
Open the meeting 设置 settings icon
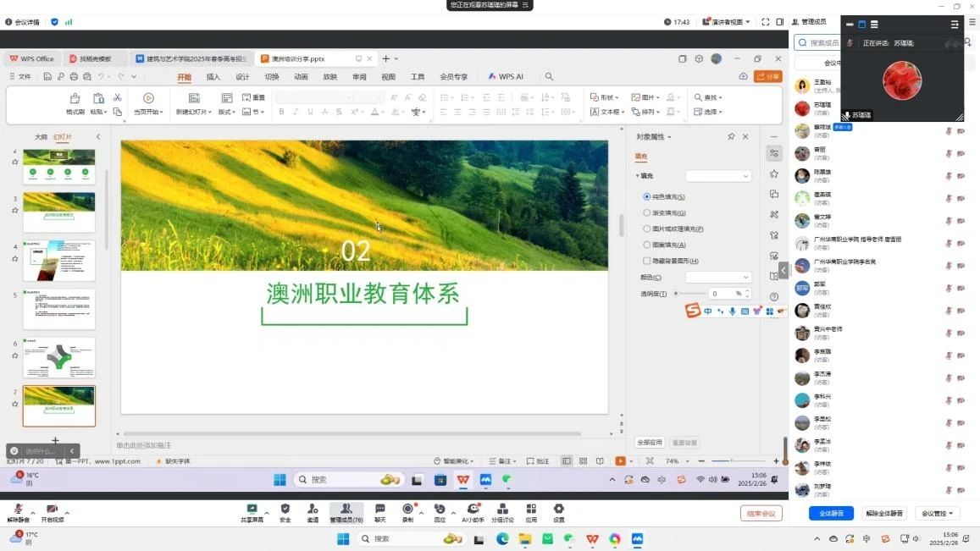click(x=559, y=509)
